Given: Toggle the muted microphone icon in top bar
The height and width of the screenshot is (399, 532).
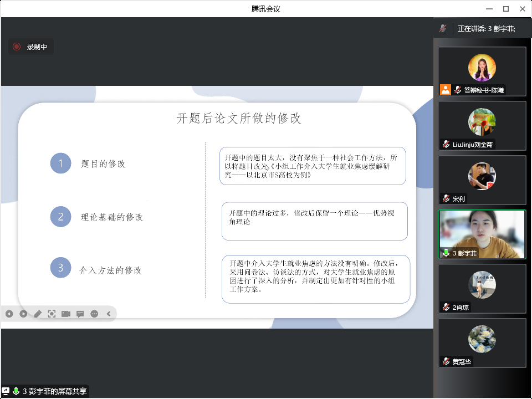Looking at the screenshot, I should (x=443, y=28).
